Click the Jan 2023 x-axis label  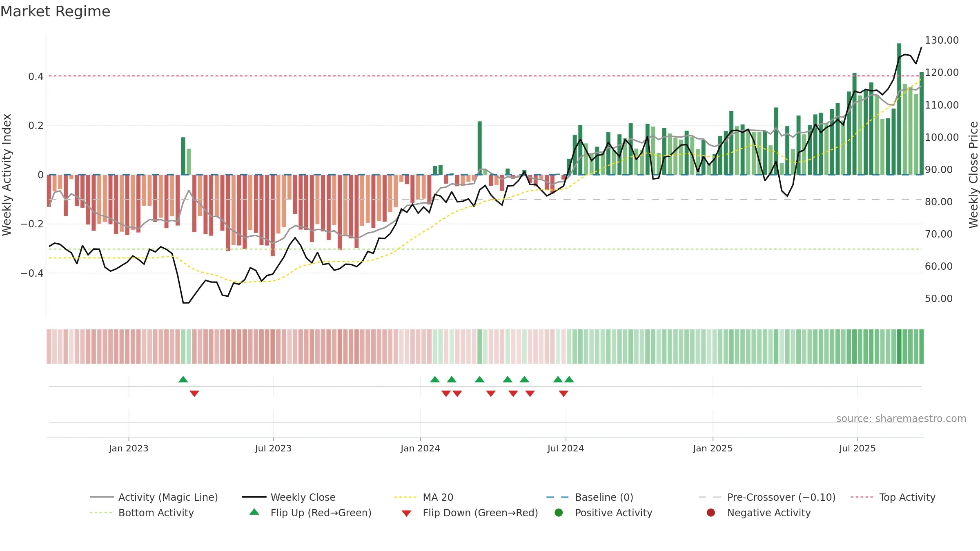pos(129,448)
